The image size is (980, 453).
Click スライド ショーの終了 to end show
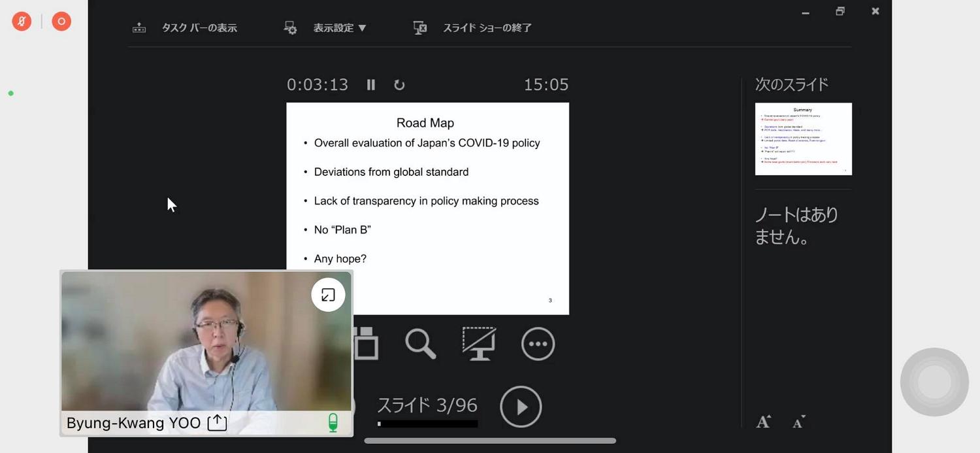click(473, 28)
